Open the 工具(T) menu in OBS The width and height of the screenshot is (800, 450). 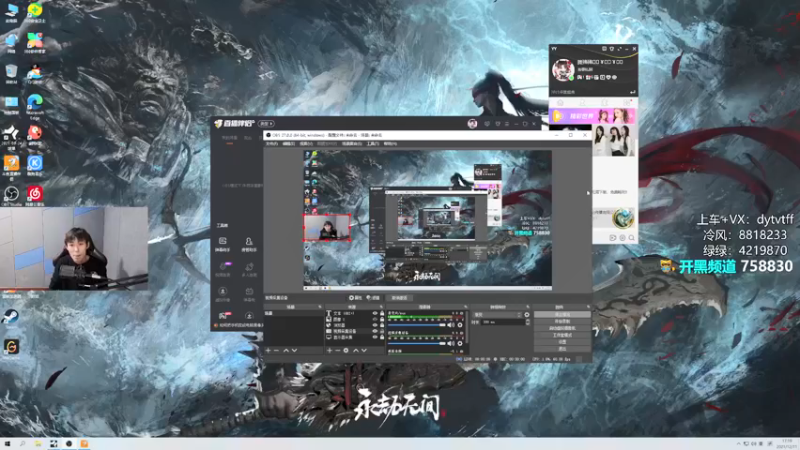coord(373,144)
